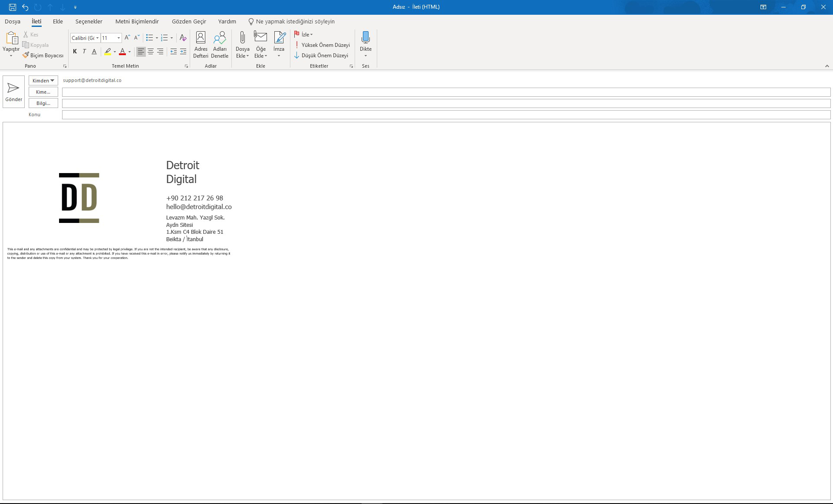833x504 pixels.
Task: Switch to the Ekle ribbon tab
Action: [57, 21]
